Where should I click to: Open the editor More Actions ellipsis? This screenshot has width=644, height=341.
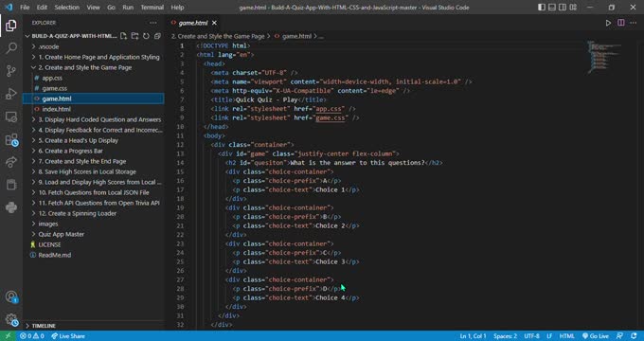[x=633, y=23]
